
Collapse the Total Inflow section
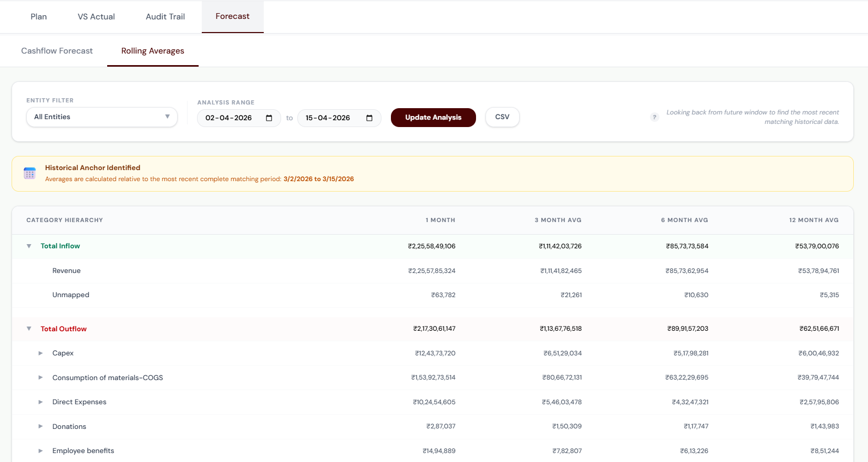coord(29,246)
